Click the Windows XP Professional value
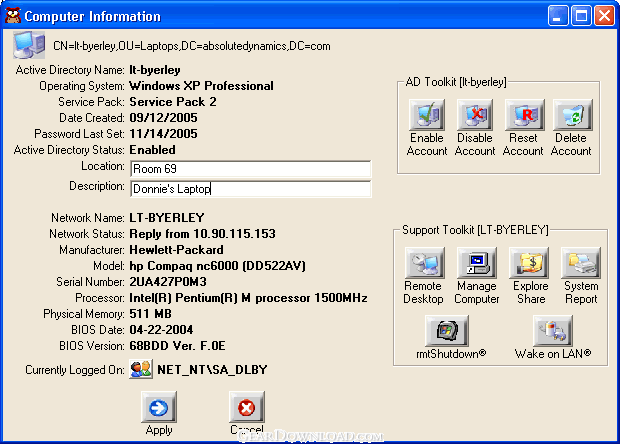620x444 pixels. pyautogui.click(x=201, y=86)
